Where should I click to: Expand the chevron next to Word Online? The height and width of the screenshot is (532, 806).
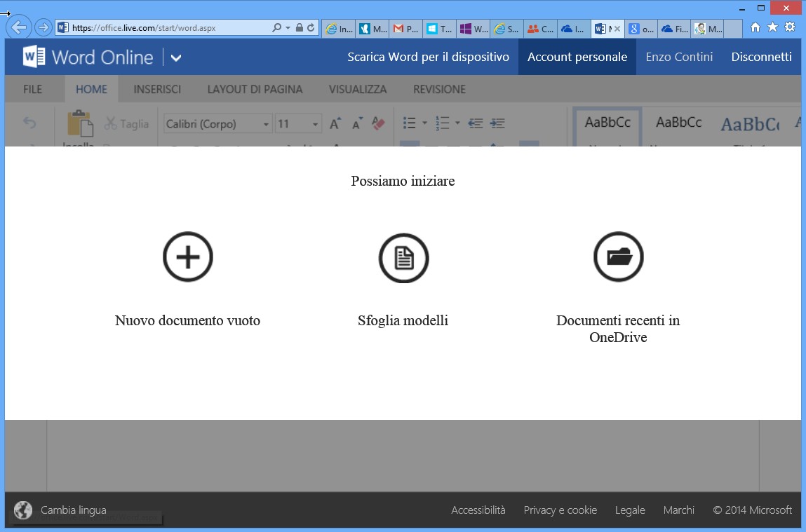click(x=176, y=57)
